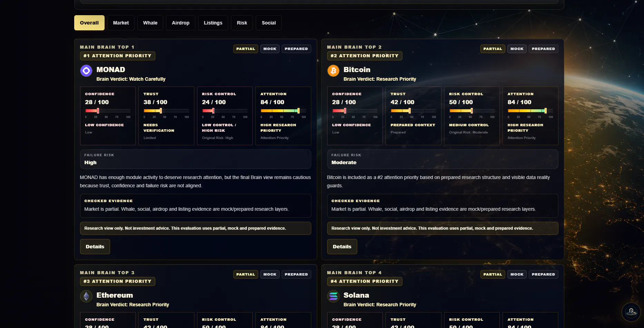Click the MOCK badge on the Bitcoin card
Screen dimensions: 644x328
click(x=517, y=49)
